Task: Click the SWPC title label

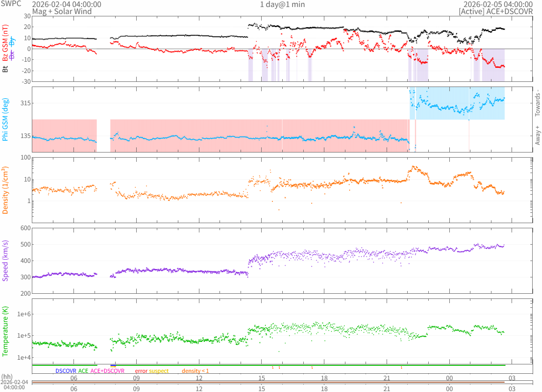Action: pyautogui.click(x=11, y=4)
